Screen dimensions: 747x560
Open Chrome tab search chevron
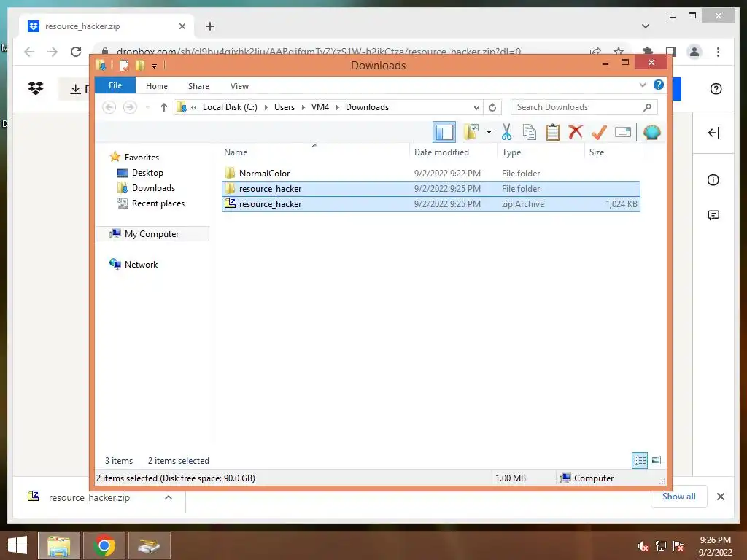point(645,26)
